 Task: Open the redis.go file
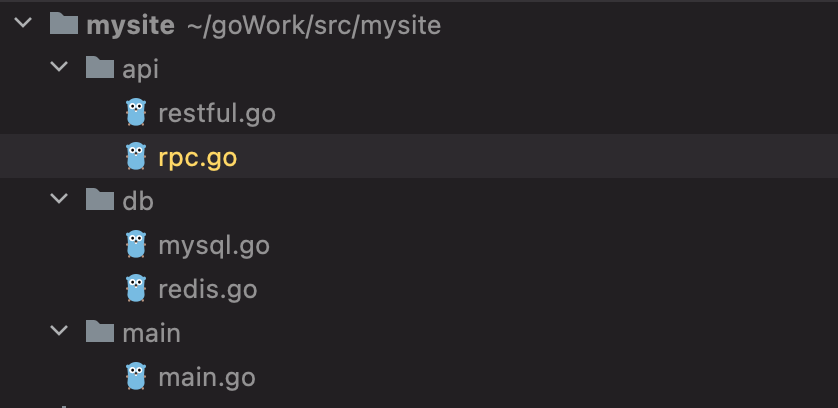207,289
